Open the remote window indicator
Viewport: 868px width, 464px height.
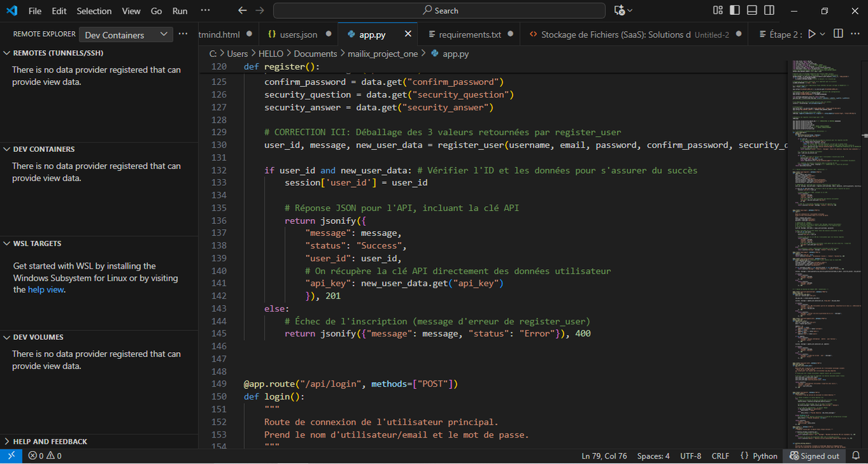[11, 456]
